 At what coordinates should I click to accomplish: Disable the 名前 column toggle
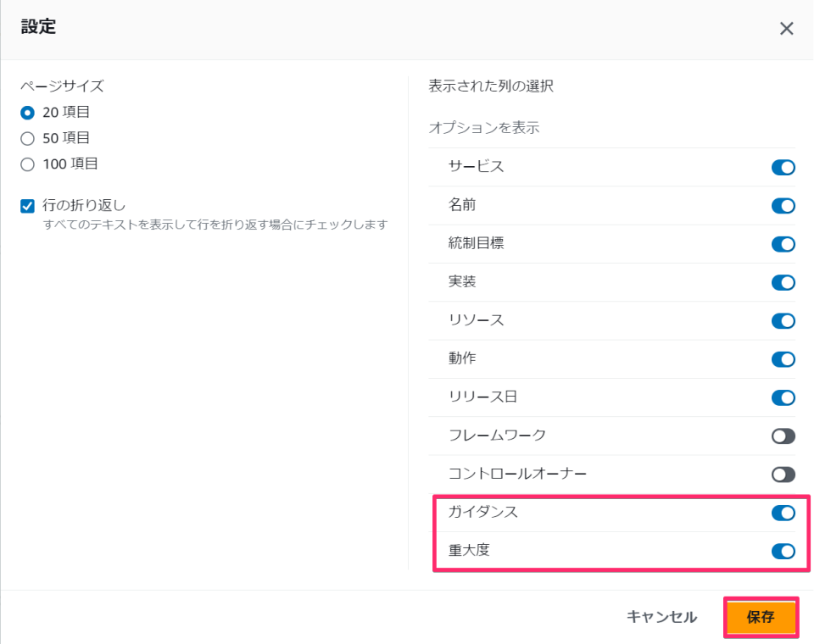click(783, 205)
